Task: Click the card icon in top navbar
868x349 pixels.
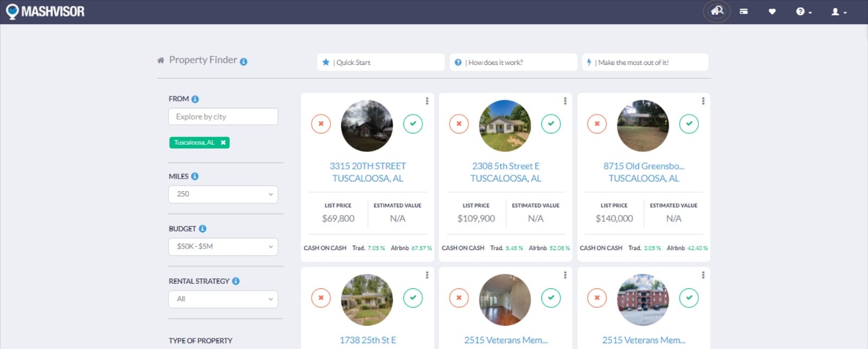Action: (744, 11)
